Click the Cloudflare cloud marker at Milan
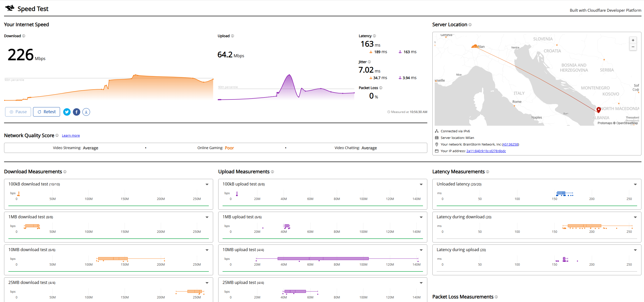 (x=475, y=46)
